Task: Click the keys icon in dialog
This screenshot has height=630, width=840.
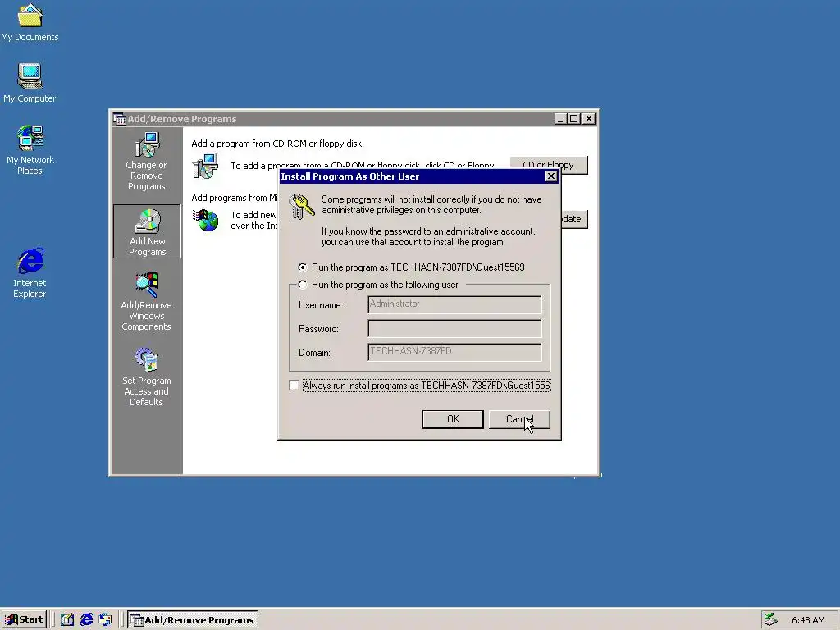Action: coord(302,206)
